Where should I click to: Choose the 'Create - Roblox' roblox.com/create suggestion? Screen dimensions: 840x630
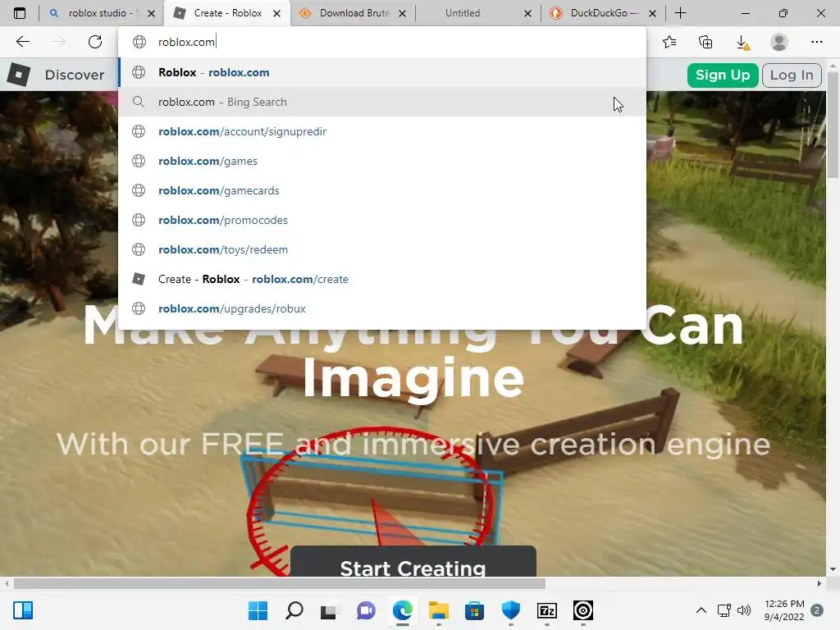point(382,279)
